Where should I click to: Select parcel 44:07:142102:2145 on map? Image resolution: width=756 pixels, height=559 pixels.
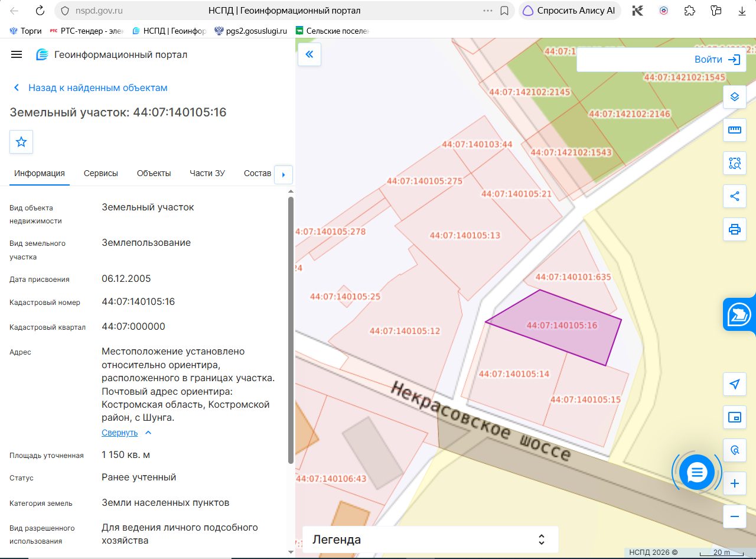point(530,92)
